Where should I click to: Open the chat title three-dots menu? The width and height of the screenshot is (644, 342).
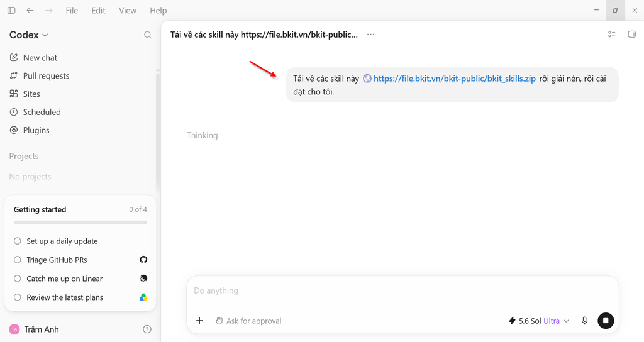pyautogui.click(x=371, y=35)
